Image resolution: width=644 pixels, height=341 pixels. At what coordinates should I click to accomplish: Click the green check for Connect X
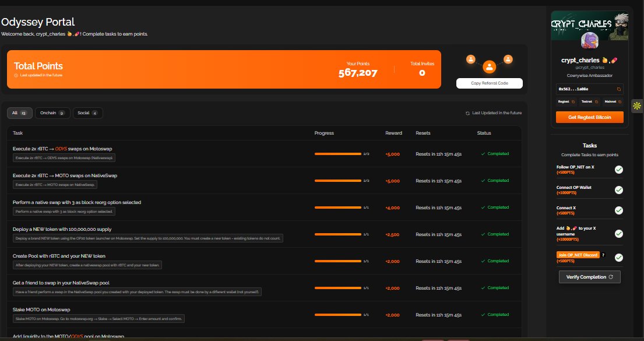pos(618,210)
